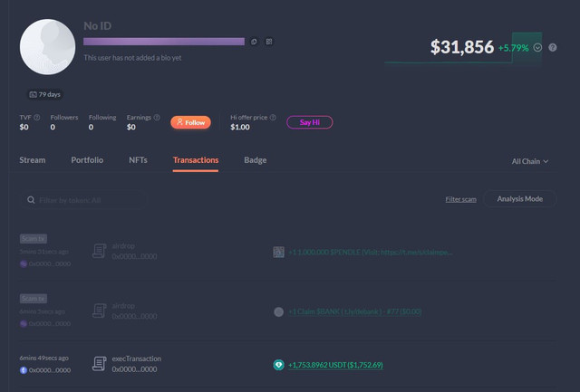Go to the NFTs tab
The height and width of the screenshot is (392, 580).
click(138, 160)
